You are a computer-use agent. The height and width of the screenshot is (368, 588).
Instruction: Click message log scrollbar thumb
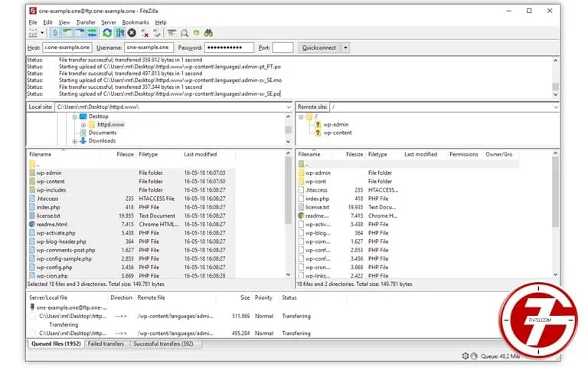pyautogui.click(x=555, y=87)
